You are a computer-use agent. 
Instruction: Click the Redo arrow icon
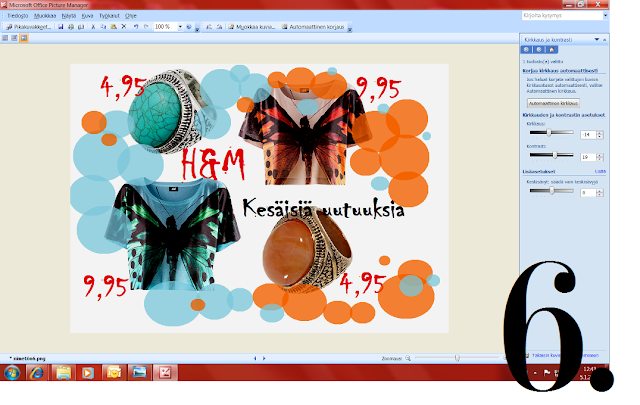point(146,27)
